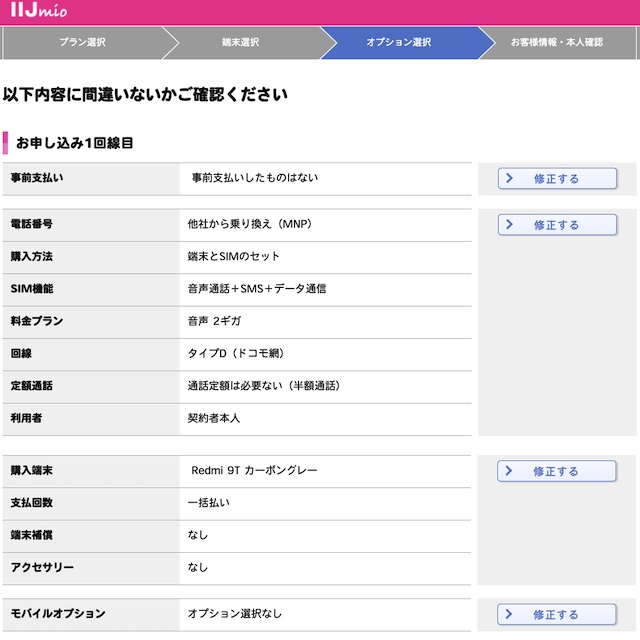640x640 pixels.
Task: Click 修正する button for 事前支払い
Action: [x=557, y=178]
